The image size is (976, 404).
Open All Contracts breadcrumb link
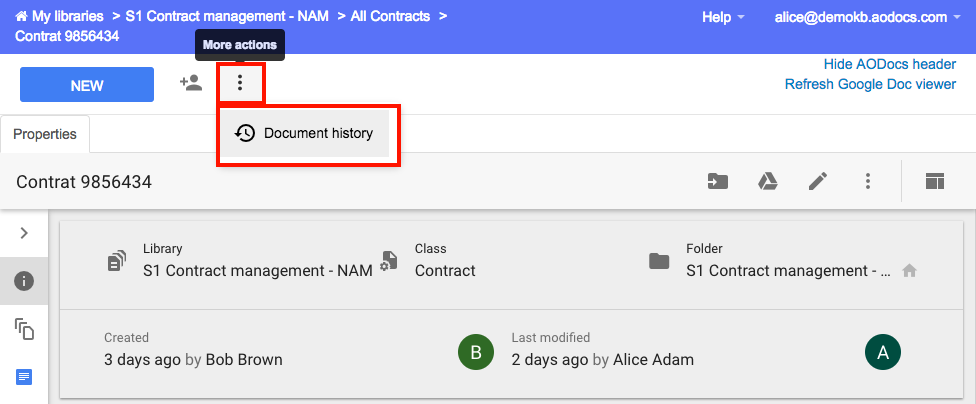pyautogui.click(x=390, y=16)
